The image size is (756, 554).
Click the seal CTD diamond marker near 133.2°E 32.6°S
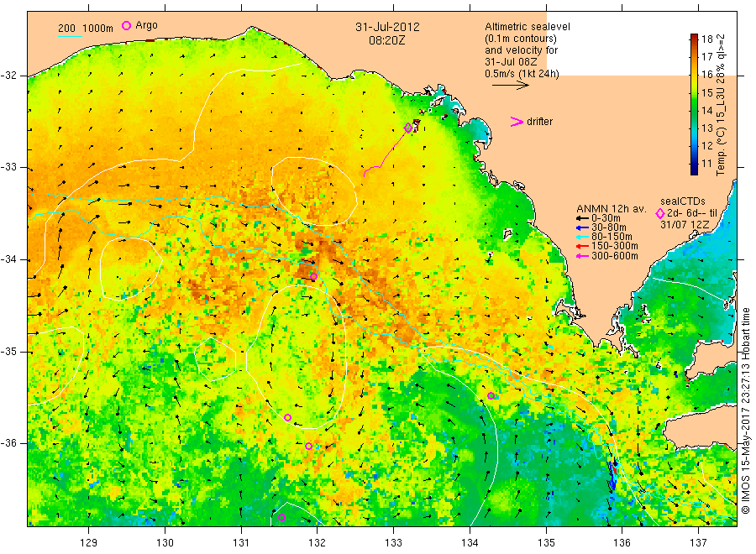point(408,128)
